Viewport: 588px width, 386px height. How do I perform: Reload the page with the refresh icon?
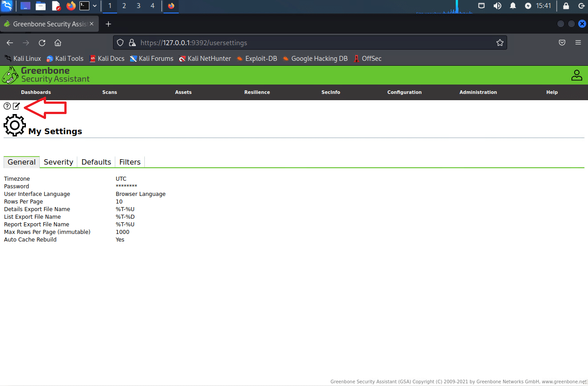42,43
